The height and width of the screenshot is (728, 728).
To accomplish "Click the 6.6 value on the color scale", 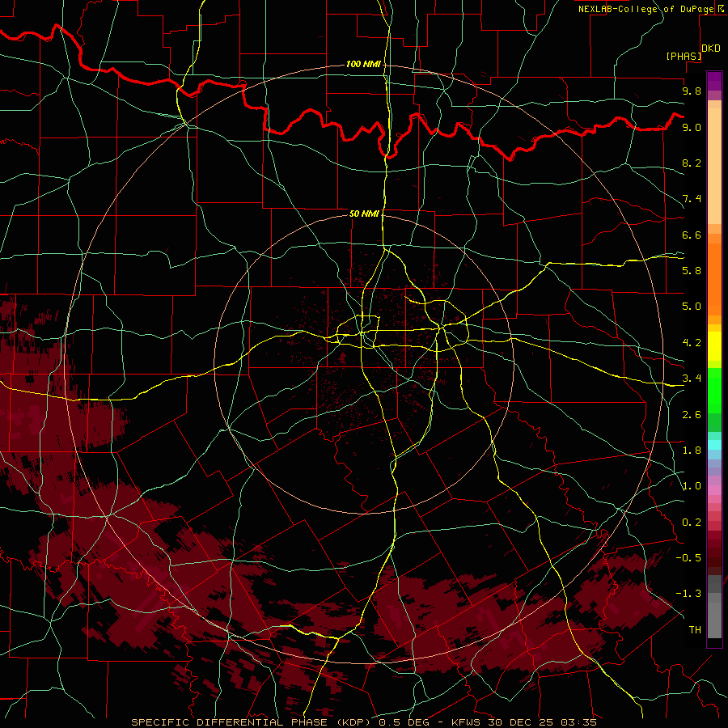I will click(692, 235).
